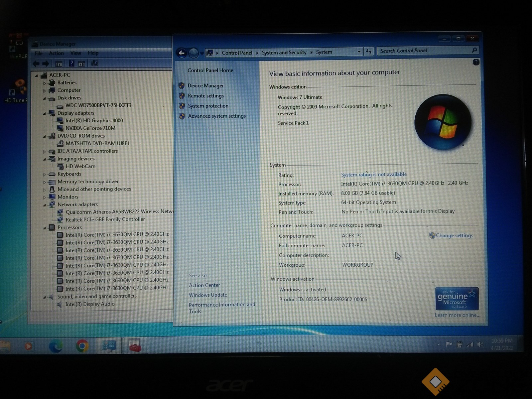Open Remote settings link
The image size is (532, 399).
206,96
